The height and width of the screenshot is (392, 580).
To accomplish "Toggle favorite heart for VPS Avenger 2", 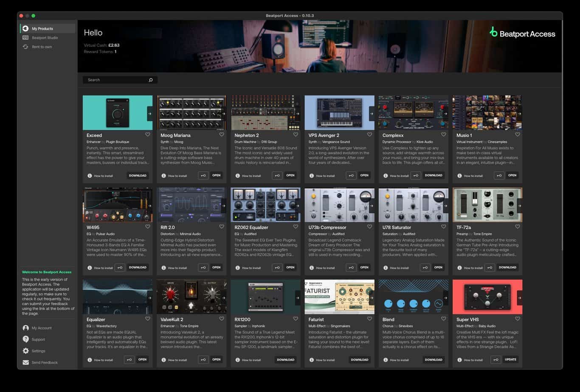I will coord(369,134).
